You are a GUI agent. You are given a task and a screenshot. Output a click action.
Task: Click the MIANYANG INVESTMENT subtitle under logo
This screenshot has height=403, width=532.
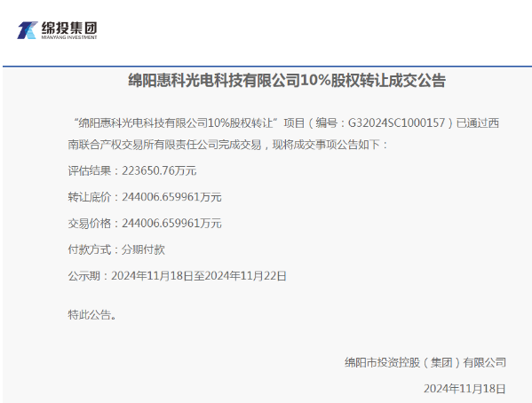point(69,37)
